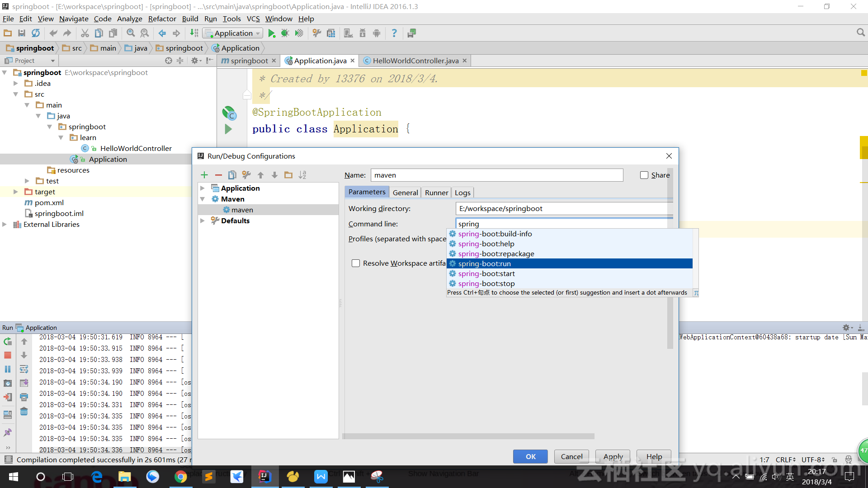The height and width of the screenshot is (488, 868).
Task: Clear all console output trash icon
Action: 24,412
